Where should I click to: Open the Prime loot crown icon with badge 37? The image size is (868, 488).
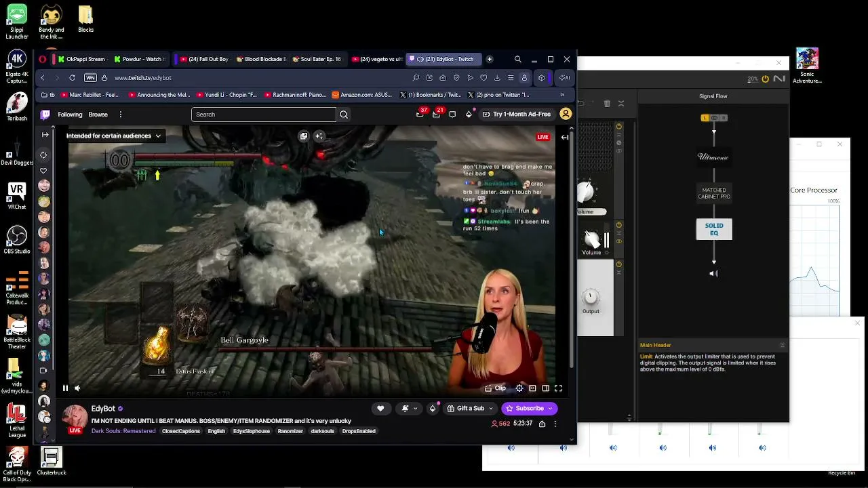coord(420,114)
